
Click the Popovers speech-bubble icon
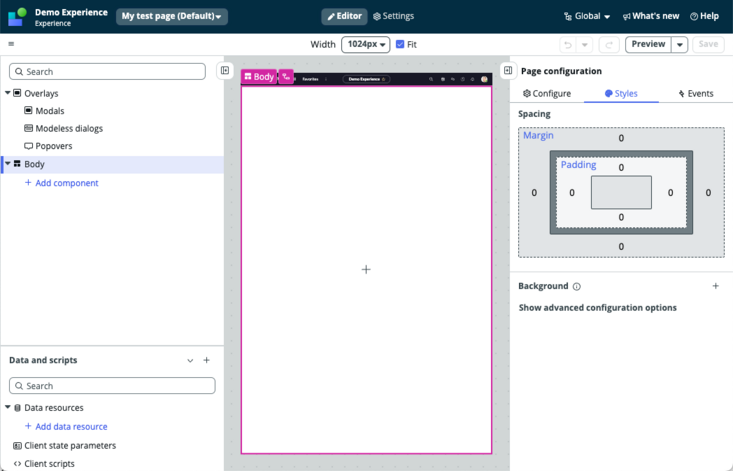coord(29,146)
